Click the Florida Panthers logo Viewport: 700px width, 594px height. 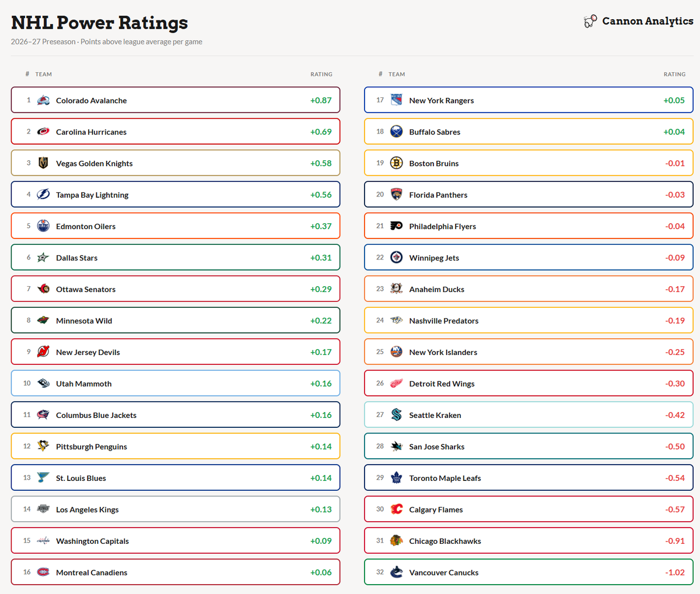[x=397, y=195]
